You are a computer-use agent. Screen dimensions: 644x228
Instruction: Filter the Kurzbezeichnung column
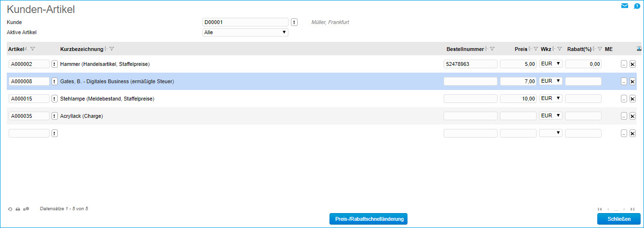112,49
